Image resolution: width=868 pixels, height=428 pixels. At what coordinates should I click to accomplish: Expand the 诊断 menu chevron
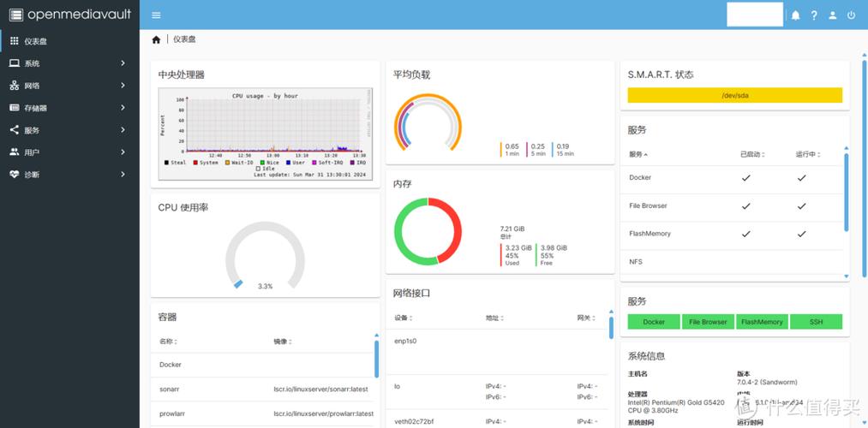pos(123,174)
